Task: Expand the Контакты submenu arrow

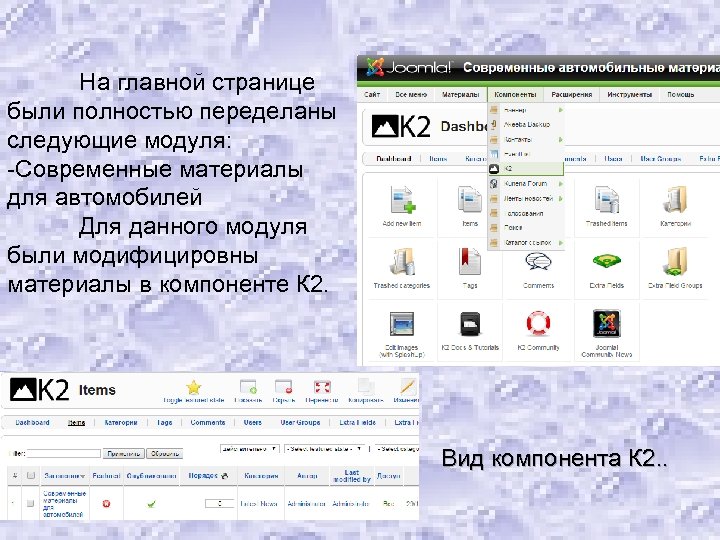Action: coord(561,140)
